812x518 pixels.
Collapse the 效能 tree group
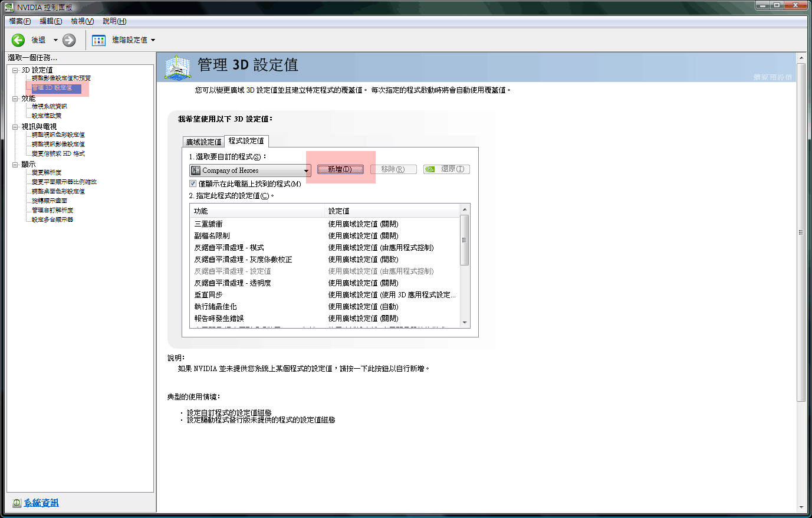[15, 99]
